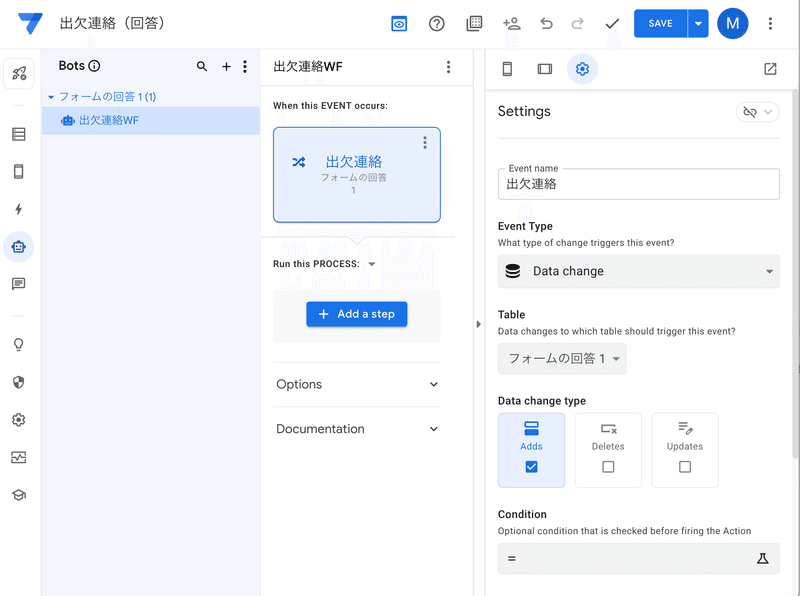Collapse the フォームの回答 1 (1) tree group
The image size is (800, 596).
click(51, 97)
